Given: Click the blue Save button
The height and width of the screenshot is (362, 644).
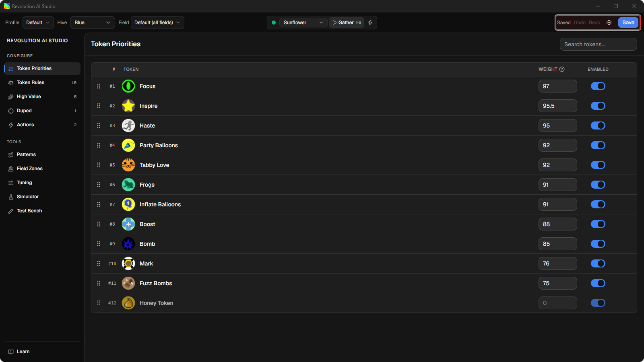Looking at the screenshot, I should pos(628,23).
